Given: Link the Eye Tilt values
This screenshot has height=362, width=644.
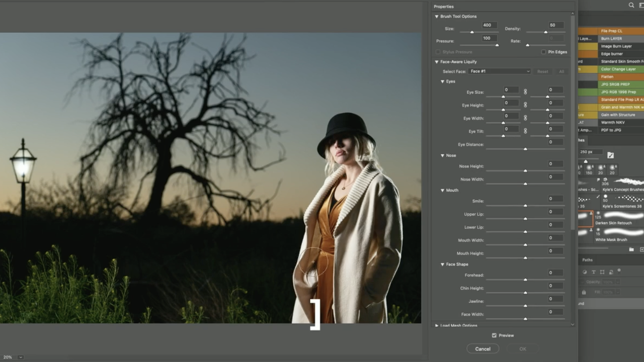Looking at the screenshot, I should 525,131.
